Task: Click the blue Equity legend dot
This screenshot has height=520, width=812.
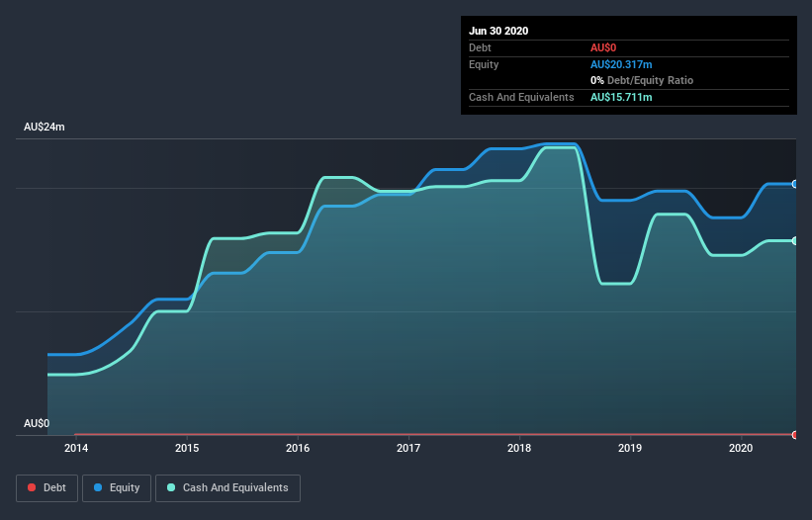Action: click(98, 487)
